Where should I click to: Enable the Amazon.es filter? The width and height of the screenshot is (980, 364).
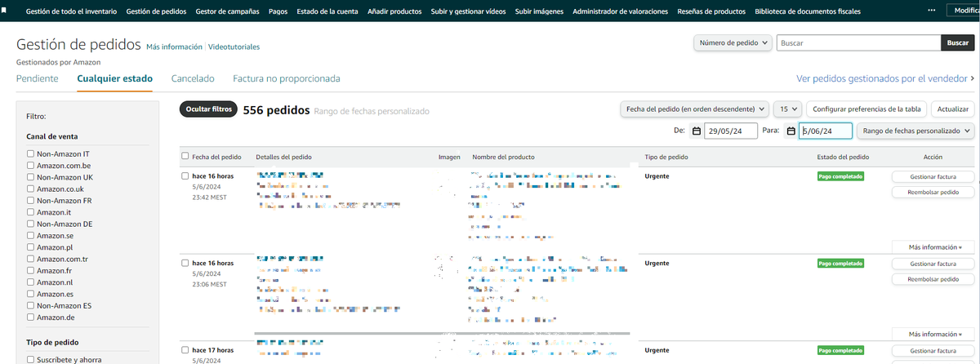(30, 294)
